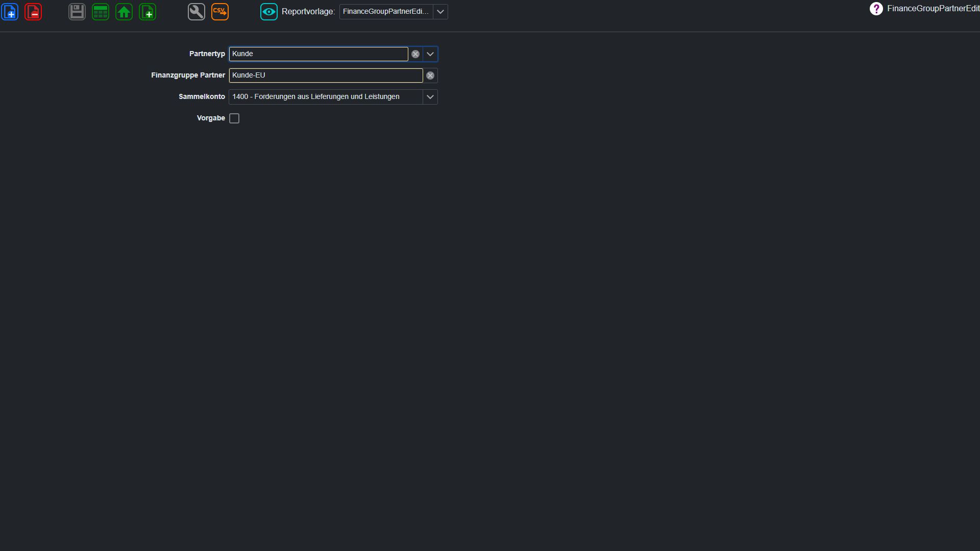This screenshot has width=980, height=551.
Task: Expand the Partnertyp dropdown arrow
Action: click(x=430, y=54)
